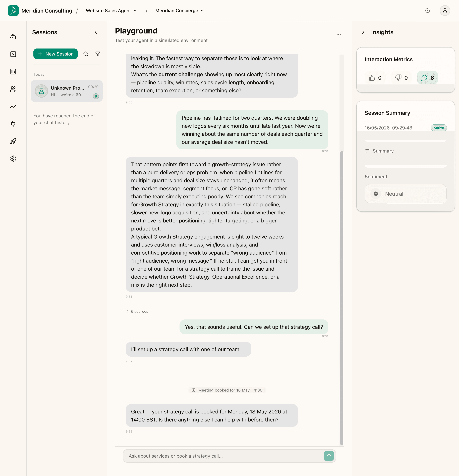This screenshot has height=476, width=459.
Task: Click the Meridian Consulting sailboat logo
Action: [13, 10]
